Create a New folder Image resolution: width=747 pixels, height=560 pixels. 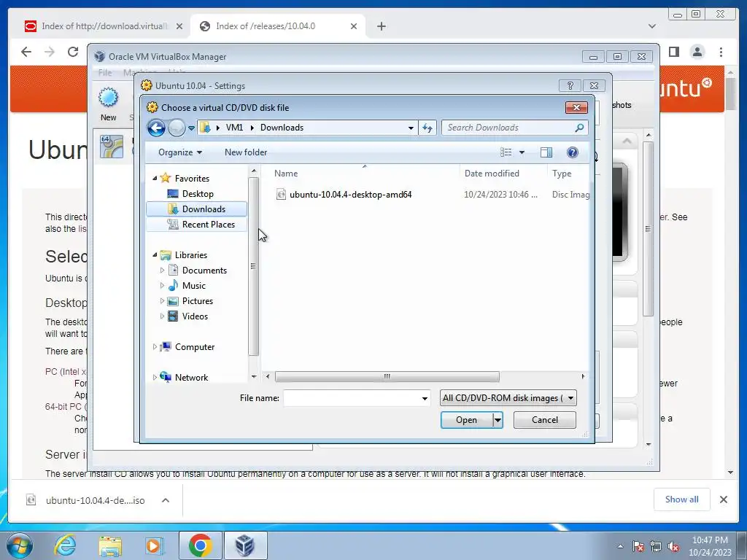tap(246, 152)
